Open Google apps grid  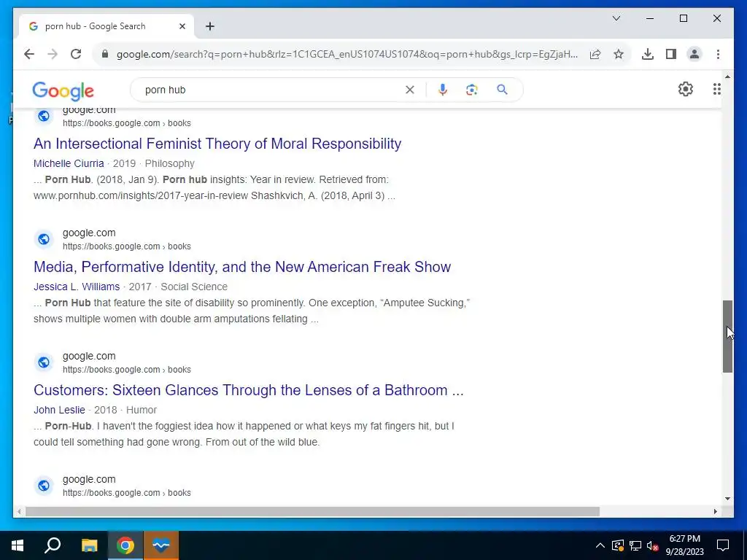click(716, 89)
